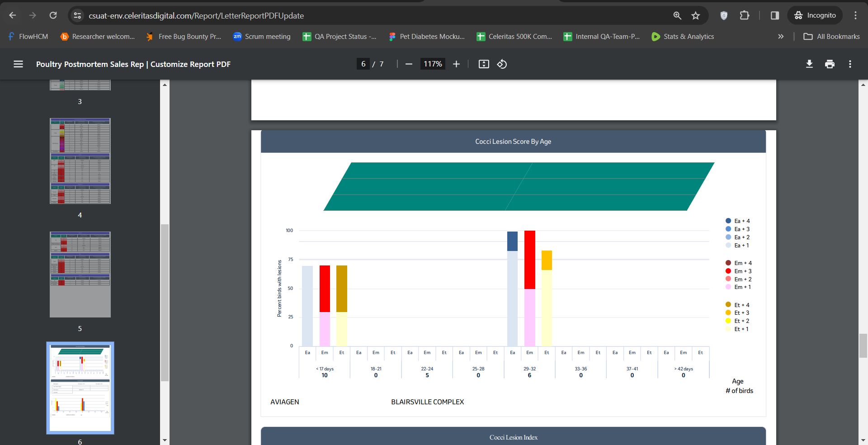
Task: Open the All Bookmarks folder
Action: [x=831, y=37]
